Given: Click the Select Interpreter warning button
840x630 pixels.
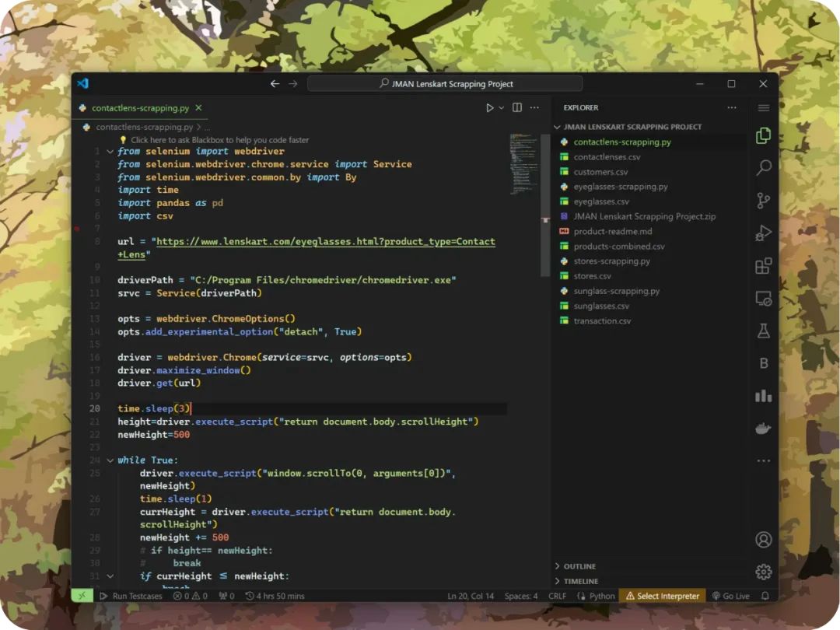Looking at the screenshot, I should coord(663,596).
